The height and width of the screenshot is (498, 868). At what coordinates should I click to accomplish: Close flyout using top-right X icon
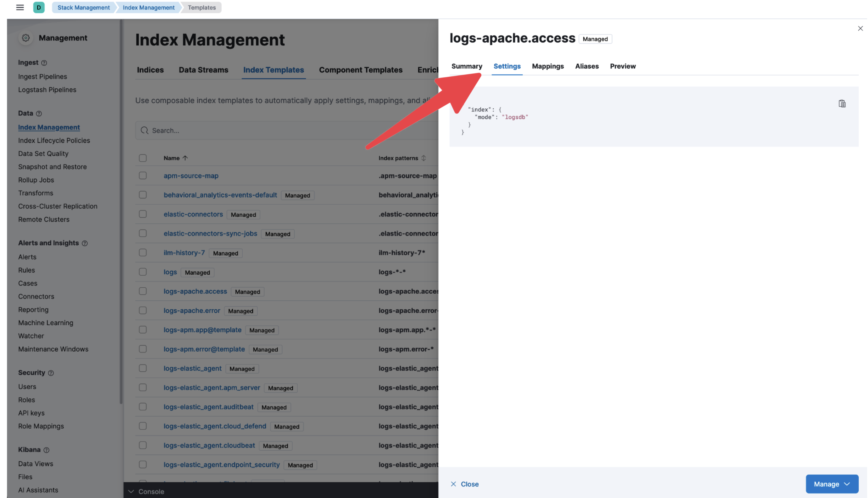click(860, 29)
